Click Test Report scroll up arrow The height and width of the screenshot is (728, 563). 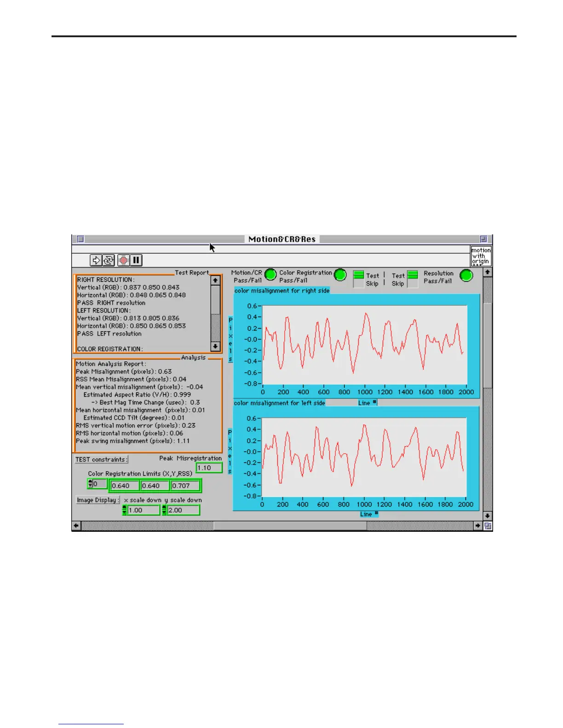[x=215, y=280]
